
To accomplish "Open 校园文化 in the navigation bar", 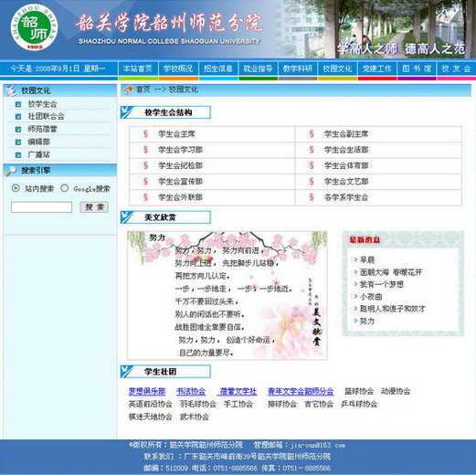I will click(337, 69).
